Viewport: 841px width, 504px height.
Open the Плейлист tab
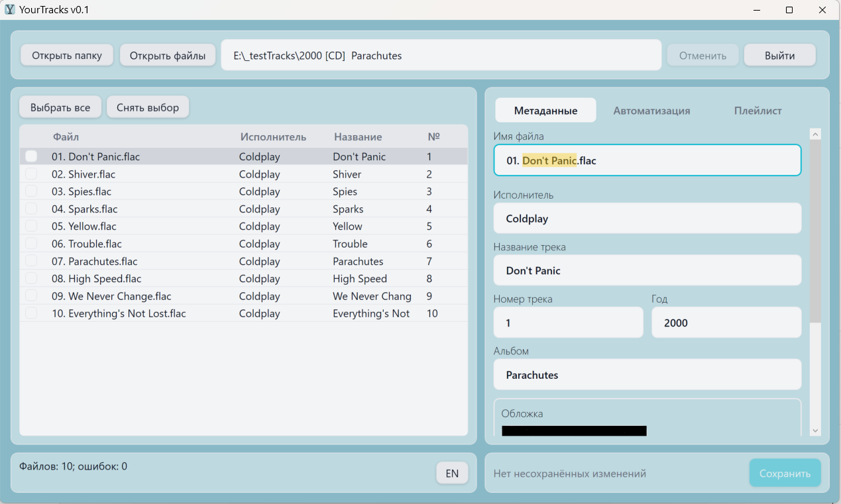[x=757, y=111]
